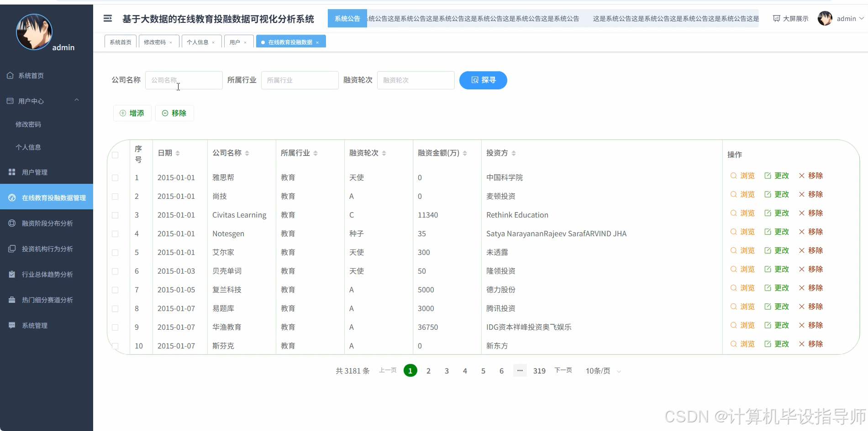The image size is (868, 431).
Task: Browse the Notesgen record
Action: pyautogui.click(x=742, y=232)
